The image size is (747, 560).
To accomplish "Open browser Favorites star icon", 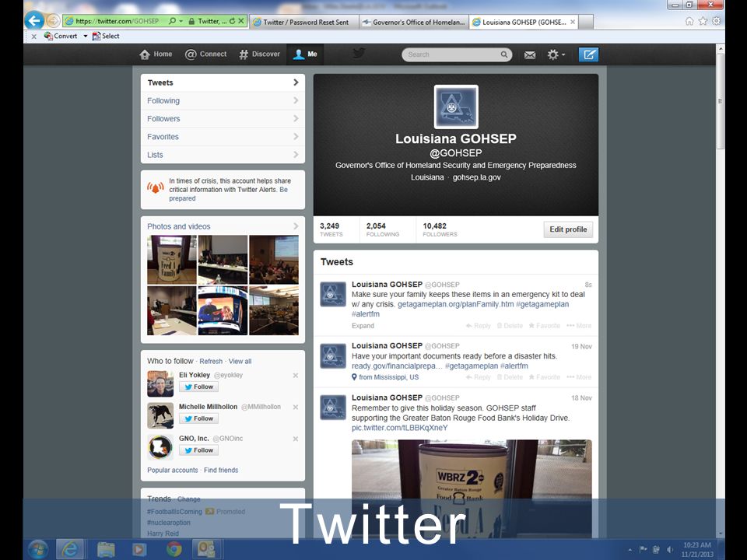I will [x=703, y=21].
